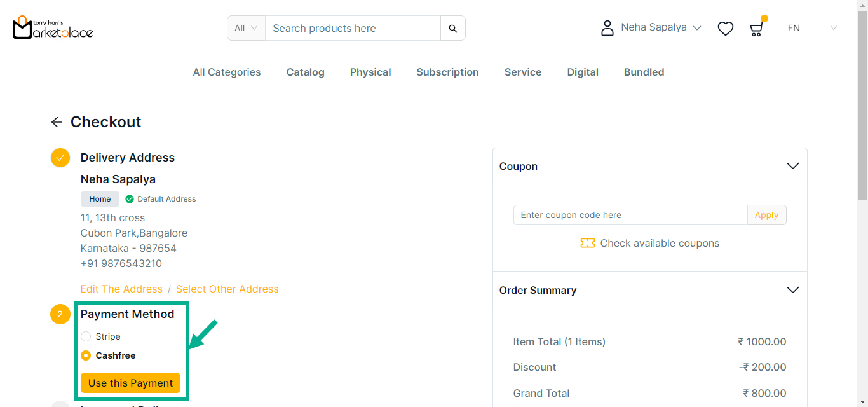Viewport: 868px width, 407px height.
Task: Go back using the Checkout arrow
Action: (57, 122)
